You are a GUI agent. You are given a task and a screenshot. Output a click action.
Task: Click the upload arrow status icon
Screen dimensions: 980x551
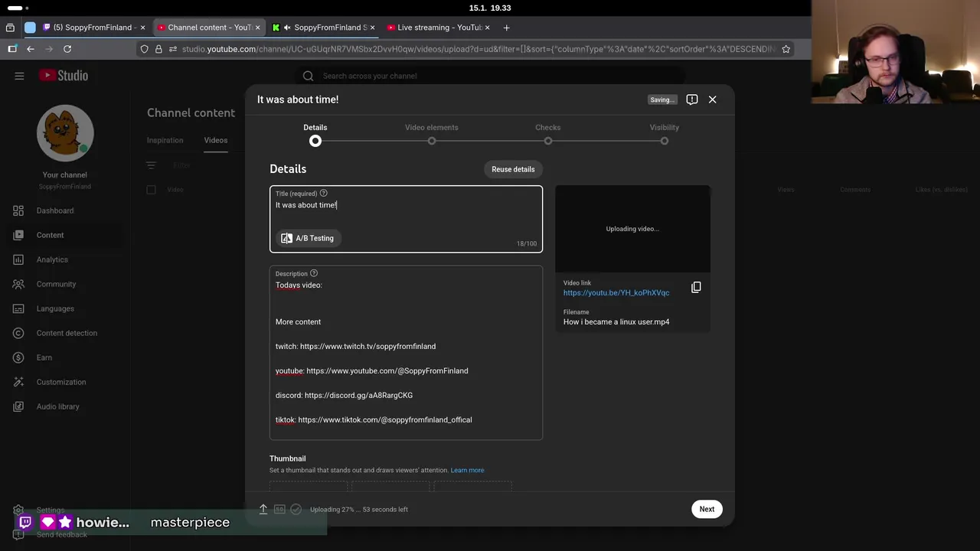point(263,509)
